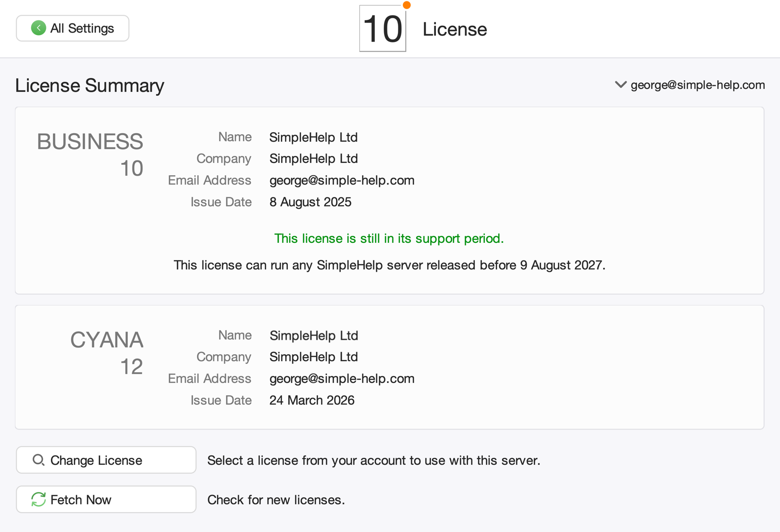Viewport: 780px width, 532px height.
Task: Click the License Summary heading
Action: (x=90, y=85)
